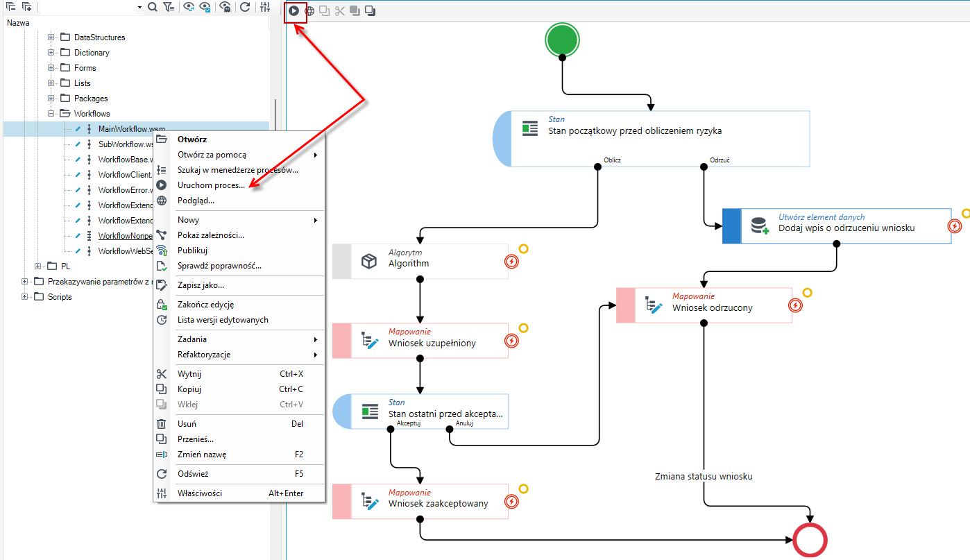The width and height of the screenshot is (970, 560).
Task: Select SubWorkflow file in tree
Action: 126,144
